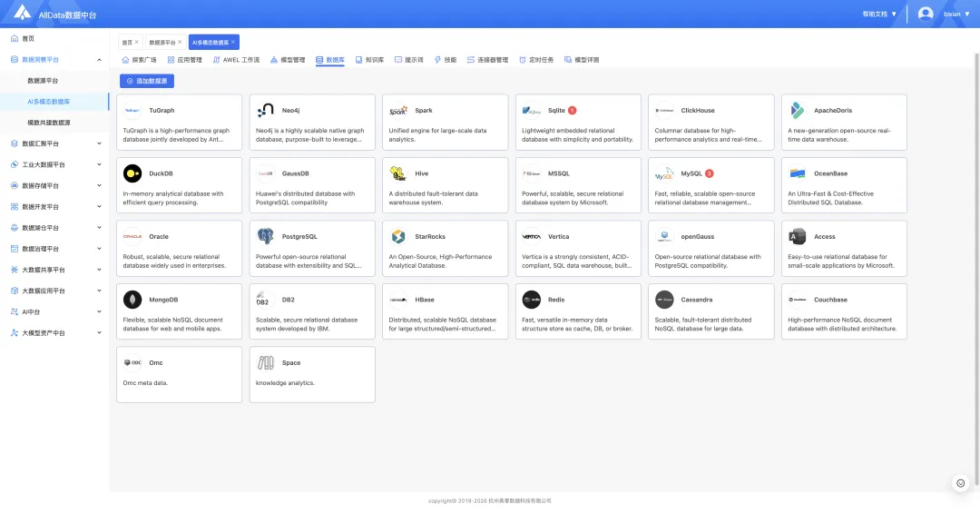Close the 数据源平台 page tab
This screenshot has width=980, height=513.
click(x=180, y=42)
